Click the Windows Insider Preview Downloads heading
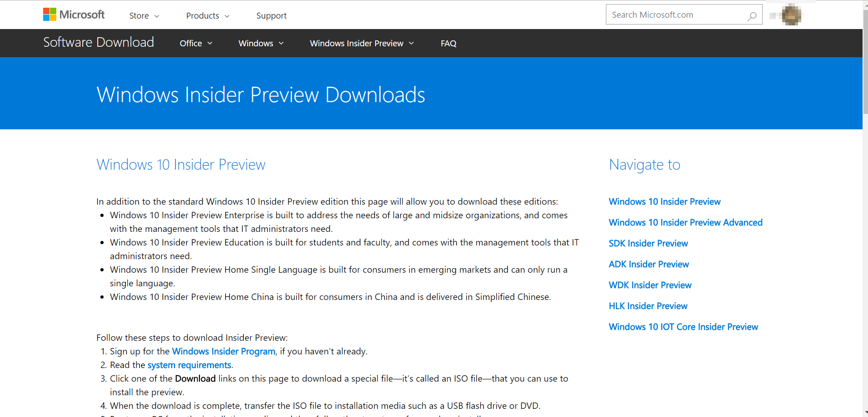Viewport: 868px width, 417px height. coord(261,95)
